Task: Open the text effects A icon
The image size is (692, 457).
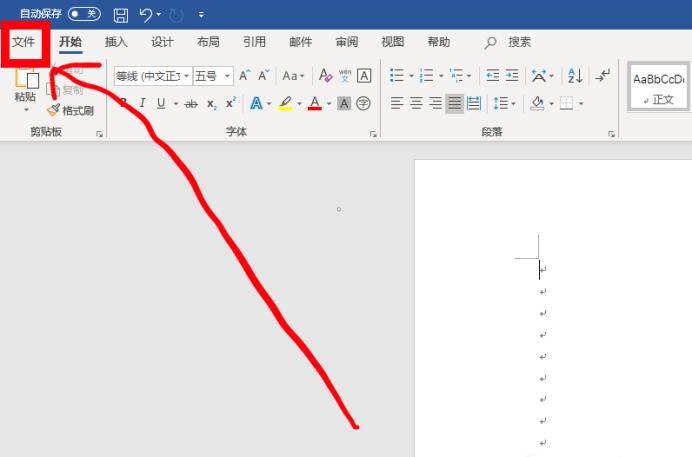Action: [256, 104]
